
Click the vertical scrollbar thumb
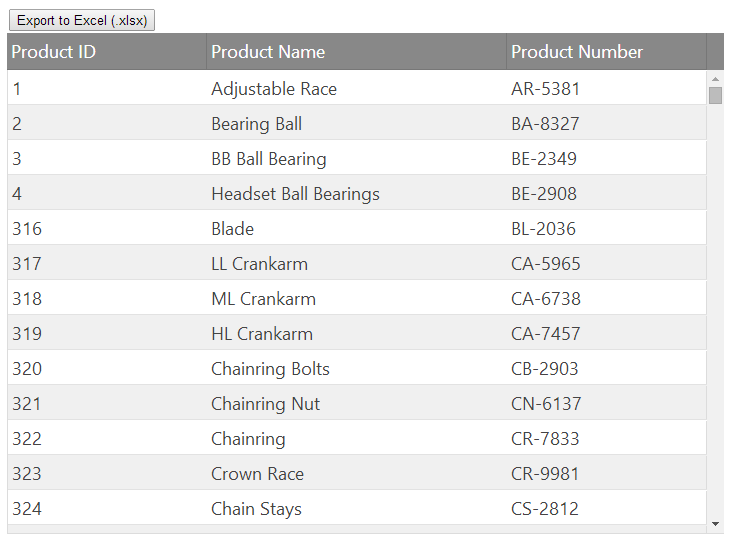715,96
